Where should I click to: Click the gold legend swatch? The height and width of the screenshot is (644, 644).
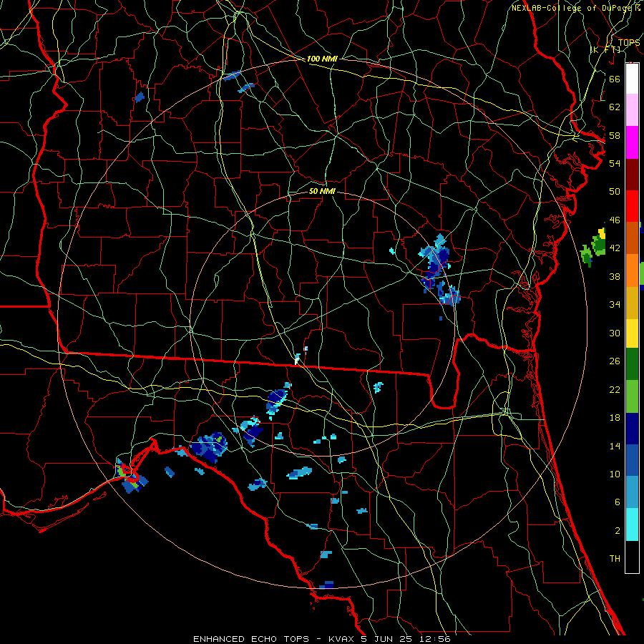[x=632, y=303]
